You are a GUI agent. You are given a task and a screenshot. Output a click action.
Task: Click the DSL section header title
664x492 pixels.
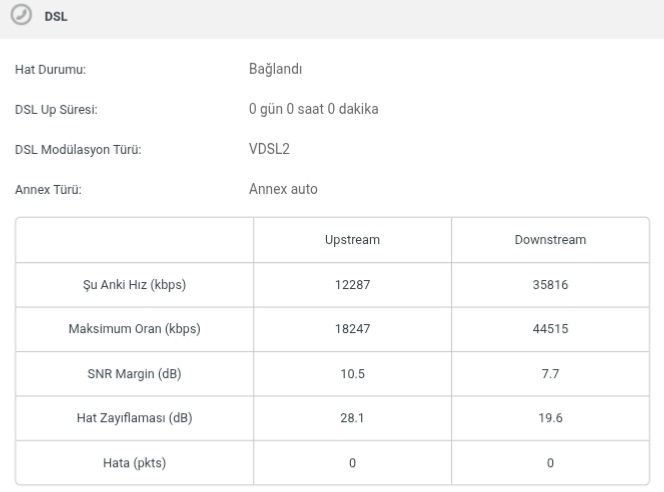pyautogui.click(x=55, y=18)
